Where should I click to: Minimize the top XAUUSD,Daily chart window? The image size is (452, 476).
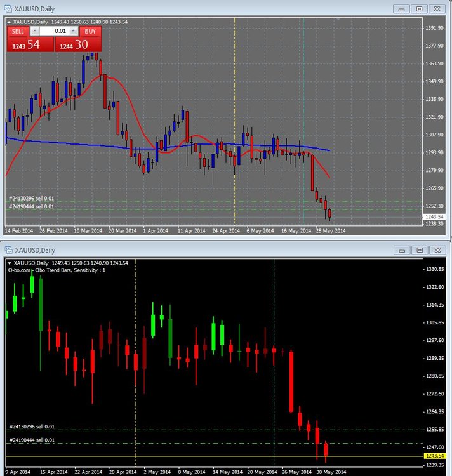[x=401, y=9]
